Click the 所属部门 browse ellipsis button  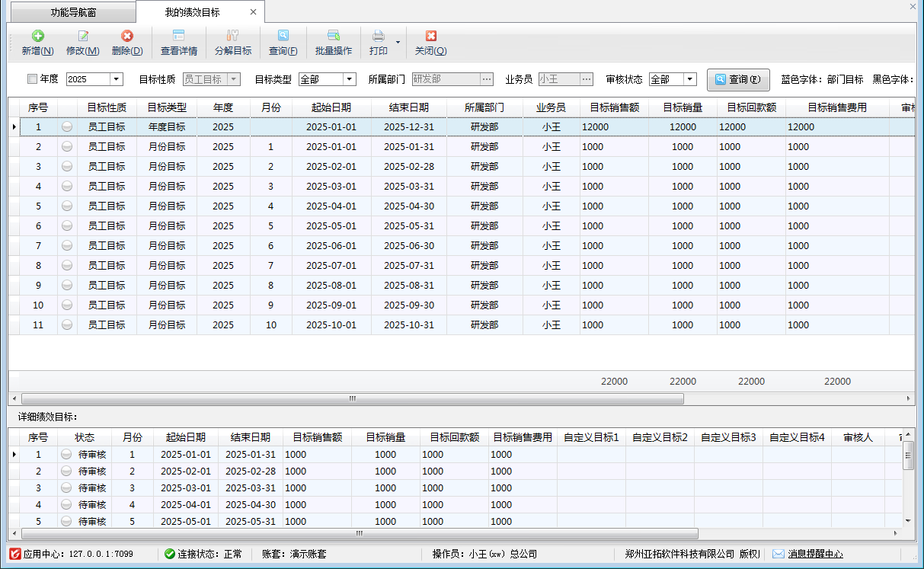[x=488, y=79]
